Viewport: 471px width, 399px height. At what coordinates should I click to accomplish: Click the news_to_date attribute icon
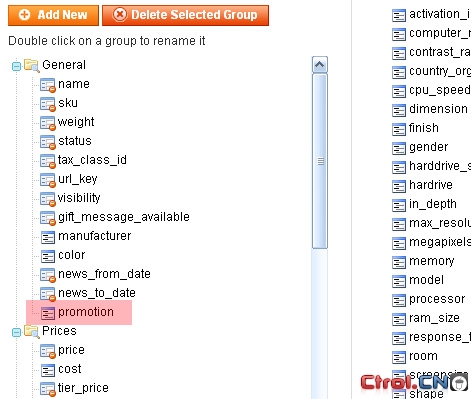pyautogui.click(x=48, y=294)
